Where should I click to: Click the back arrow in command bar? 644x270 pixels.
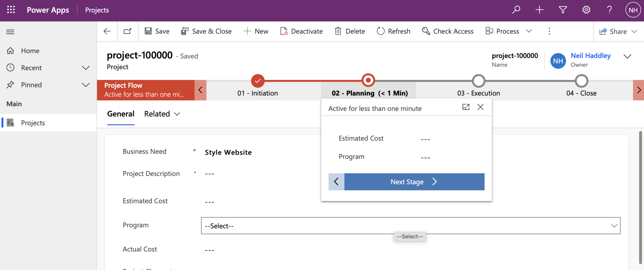point(107,31)
